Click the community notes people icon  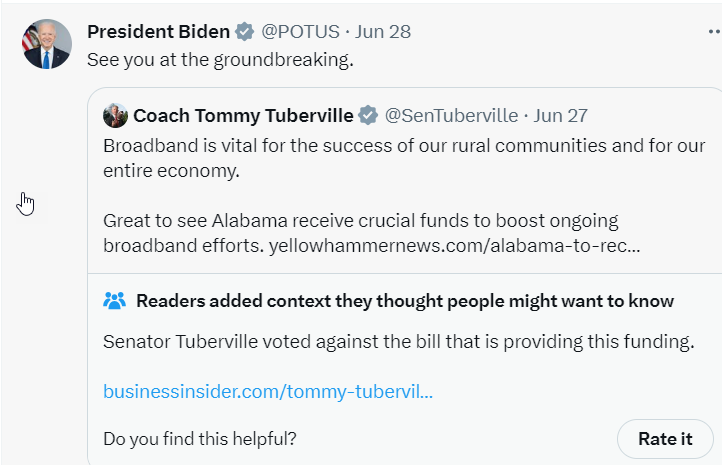[115, 301]
